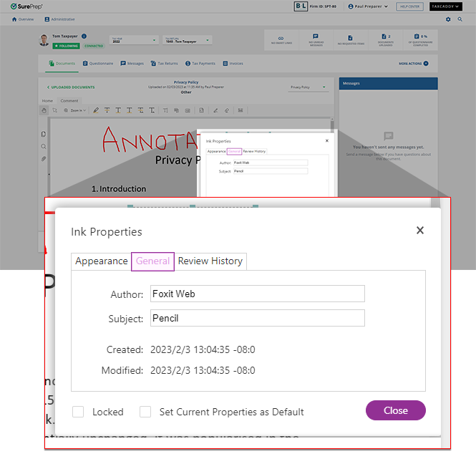Expand the Zoom In dropdown in toolbar
This screenshot has height=454, width=476.
pyautogui.click(x=74, y=110)
